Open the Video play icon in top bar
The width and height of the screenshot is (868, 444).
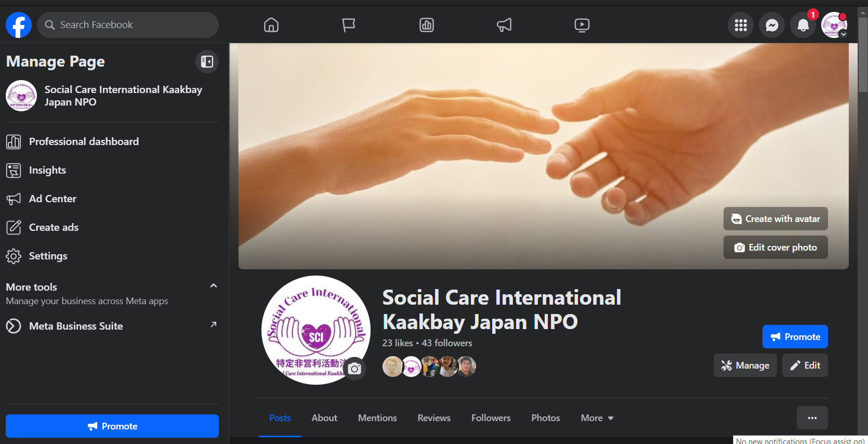click(x=582, y=25)
